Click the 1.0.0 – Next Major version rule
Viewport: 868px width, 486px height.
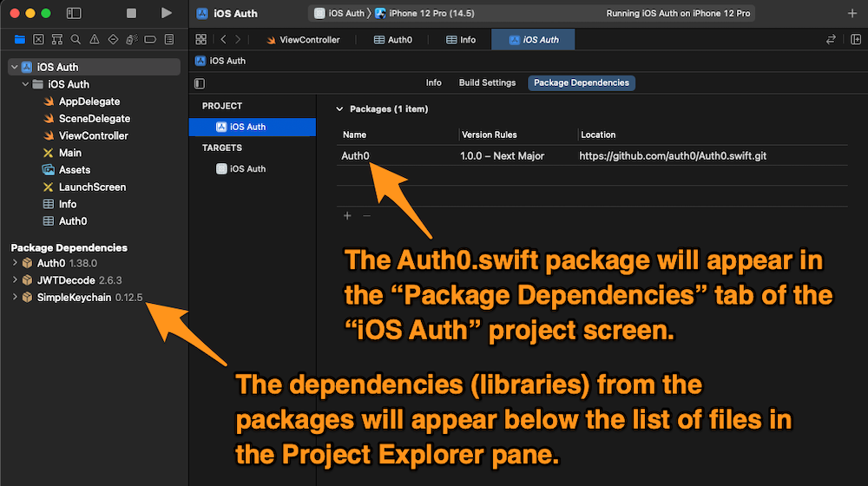pyautogui.click(x=502, y=155)
